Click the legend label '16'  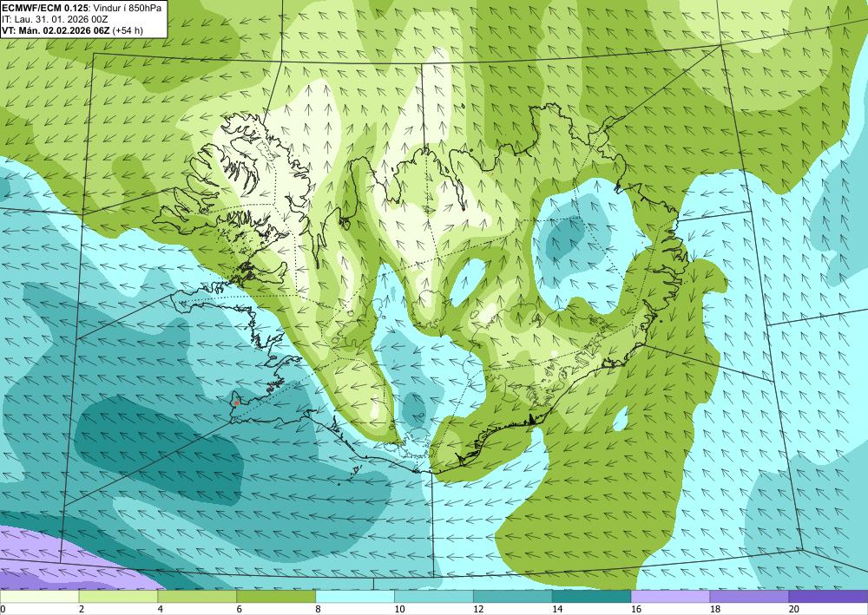tap(636, 610)
